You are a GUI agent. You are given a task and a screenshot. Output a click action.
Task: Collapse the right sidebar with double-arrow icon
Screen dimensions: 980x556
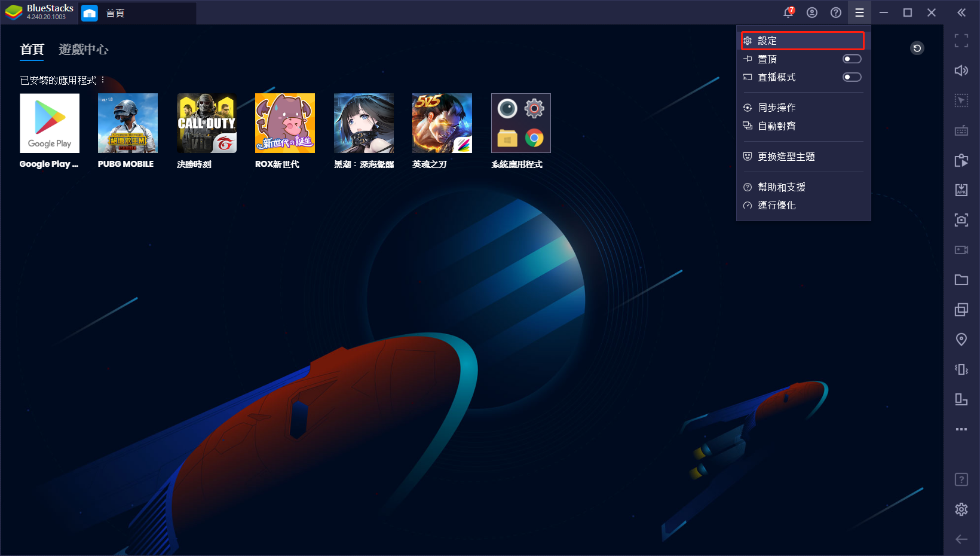tap(961, 13)
